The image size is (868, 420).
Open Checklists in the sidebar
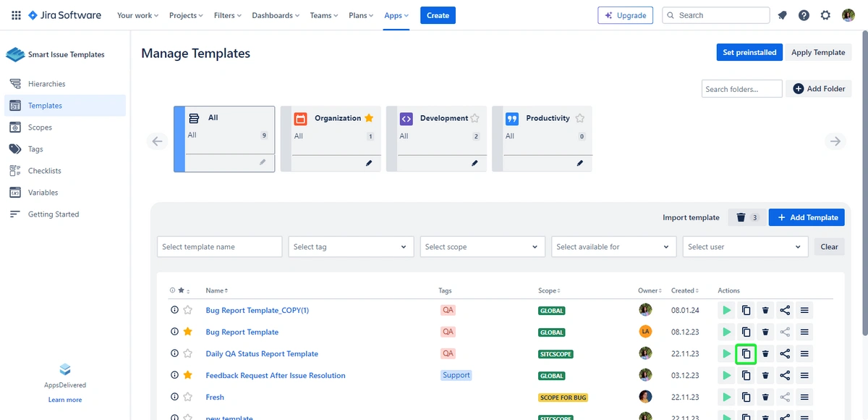[x=65, y=171]
